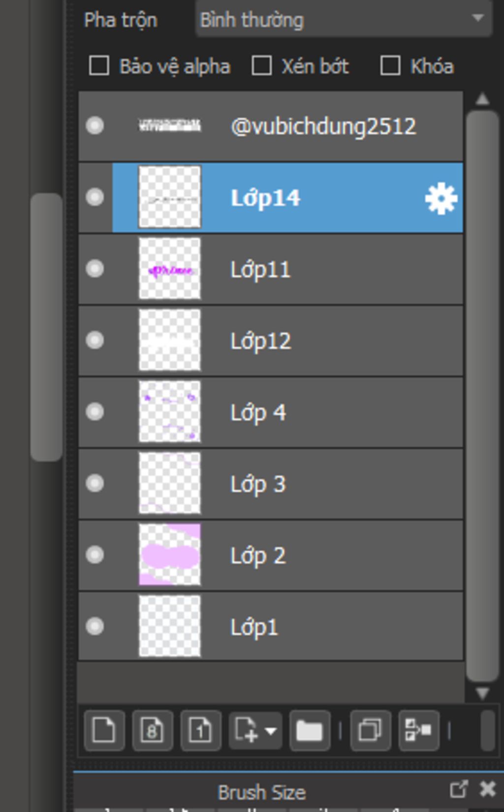504x812 pixels.
Task: Enable the Bảo vệ alpha checkbox
Action: [x=99, y=65]
